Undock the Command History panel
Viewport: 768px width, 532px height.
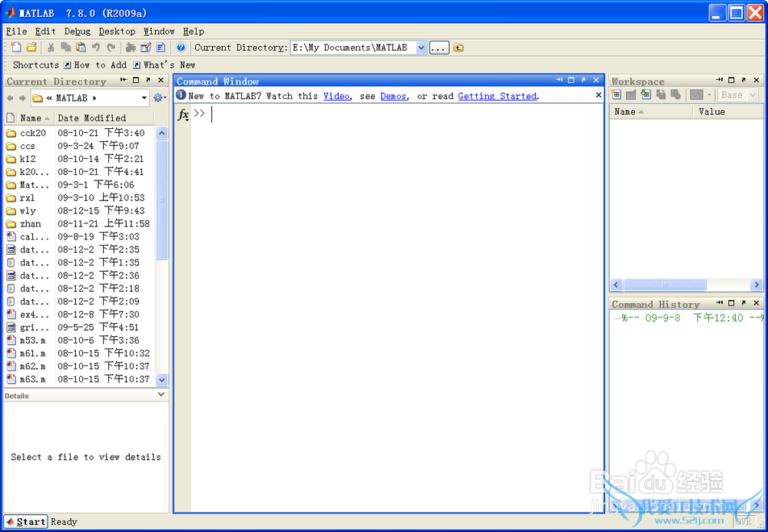(743, 304)
